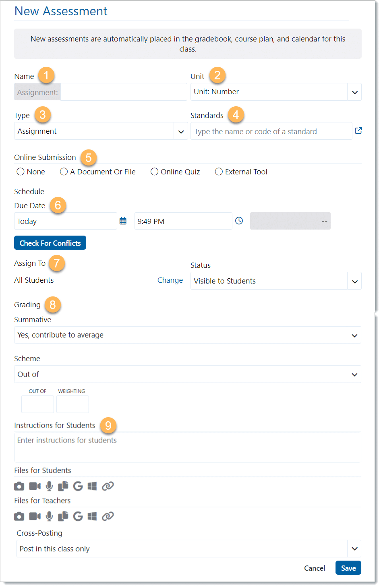The image size is (381, 588).
Task: Open the due date calendar picker icon
Action: click(123, 221)
